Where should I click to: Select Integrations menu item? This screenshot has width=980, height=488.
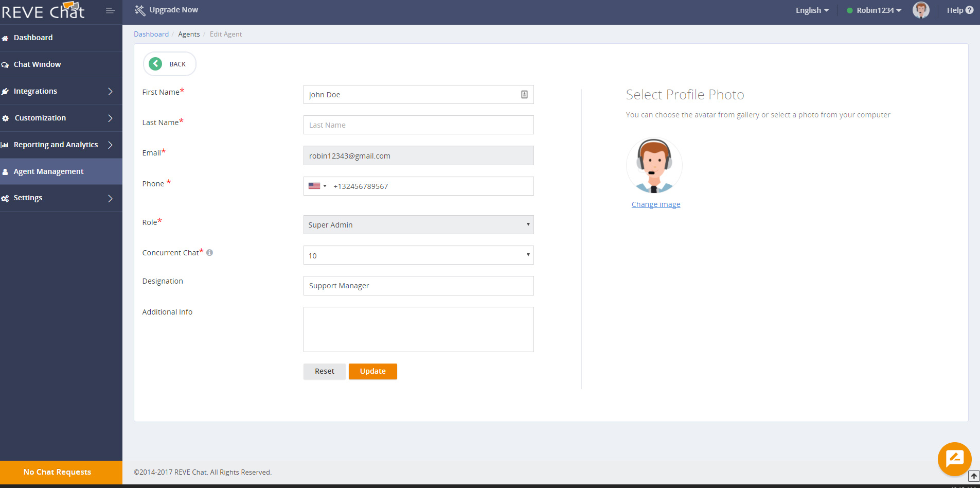[x=61, y=91]
